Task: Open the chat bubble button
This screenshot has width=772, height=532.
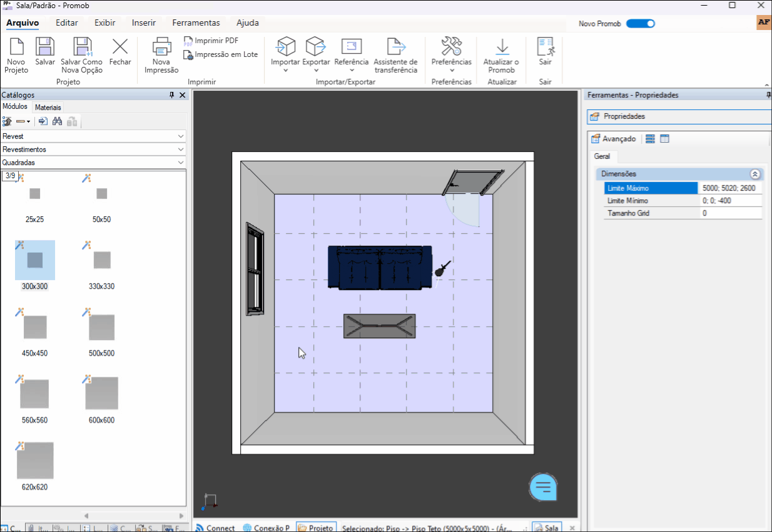Action: coord(543,487)
